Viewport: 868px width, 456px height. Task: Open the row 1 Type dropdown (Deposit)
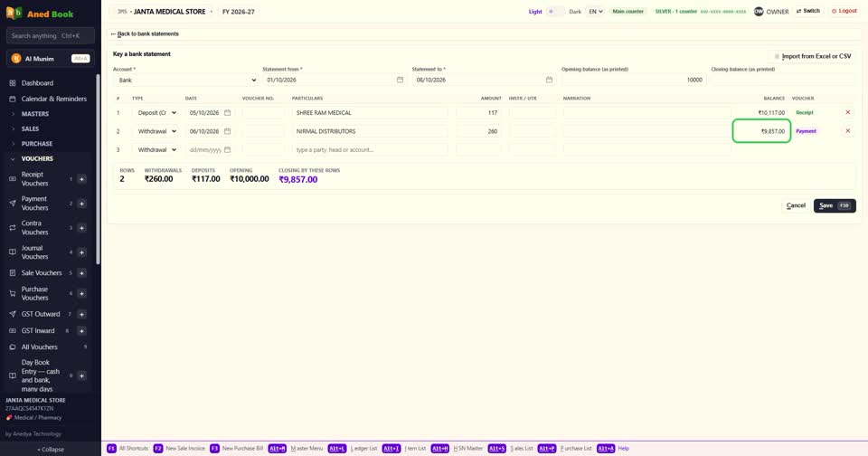point(156,112)
